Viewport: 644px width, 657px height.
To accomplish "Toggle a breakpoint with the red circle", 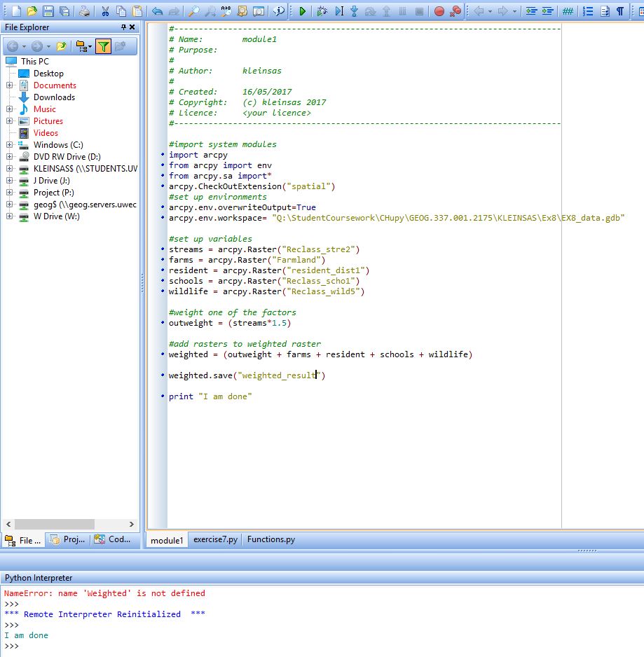I will [439, 11].
